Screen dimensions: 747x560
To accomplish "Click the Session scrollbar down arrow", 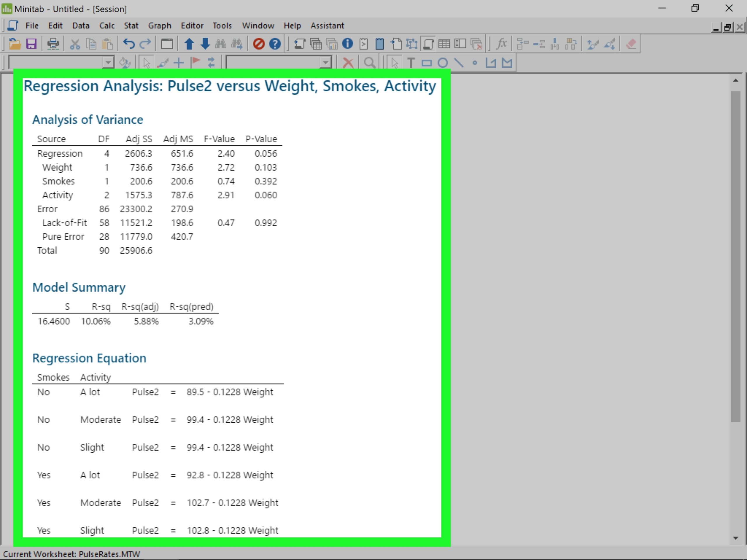I will pos(736,538).
